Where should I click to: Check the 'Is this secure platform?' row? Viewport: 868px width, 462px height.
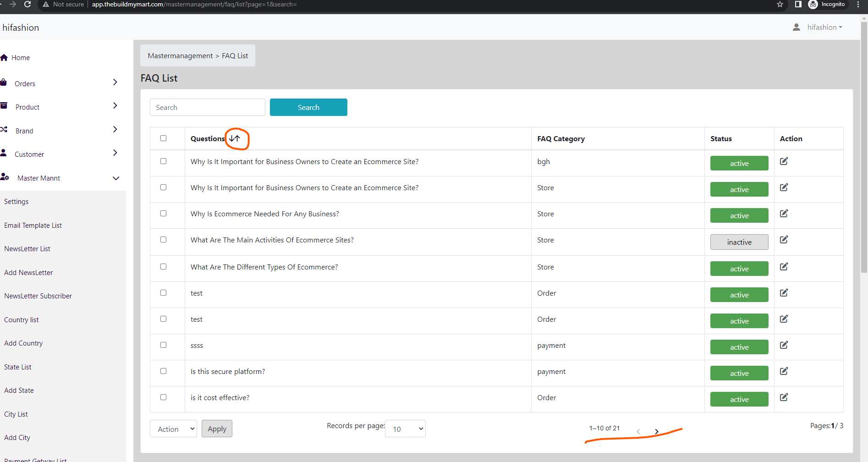(x=163, y=371)
